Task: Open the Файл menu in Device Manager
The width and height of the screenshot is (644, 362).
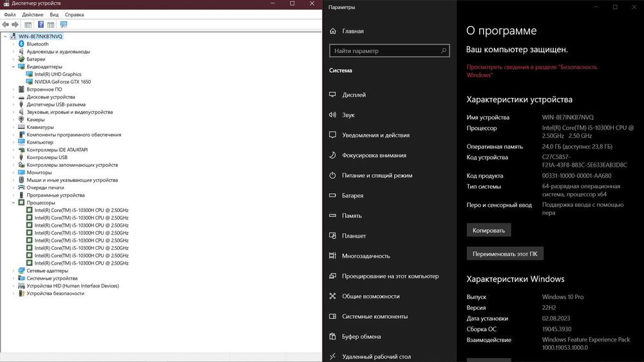Action: click(10, 15)
